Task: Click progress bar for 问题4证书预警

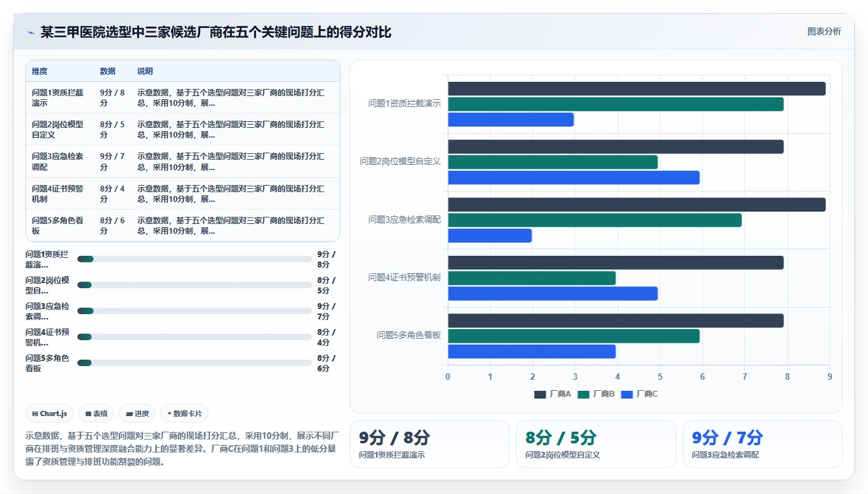Action: (194, 337)
